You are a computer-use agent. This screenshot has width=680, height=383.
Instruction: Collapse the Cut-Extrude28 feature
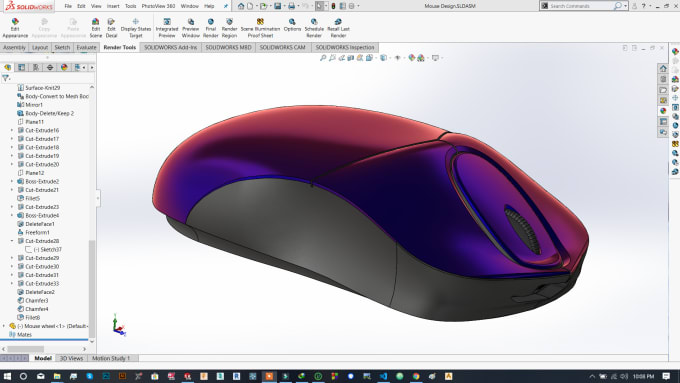pos(12,241)
